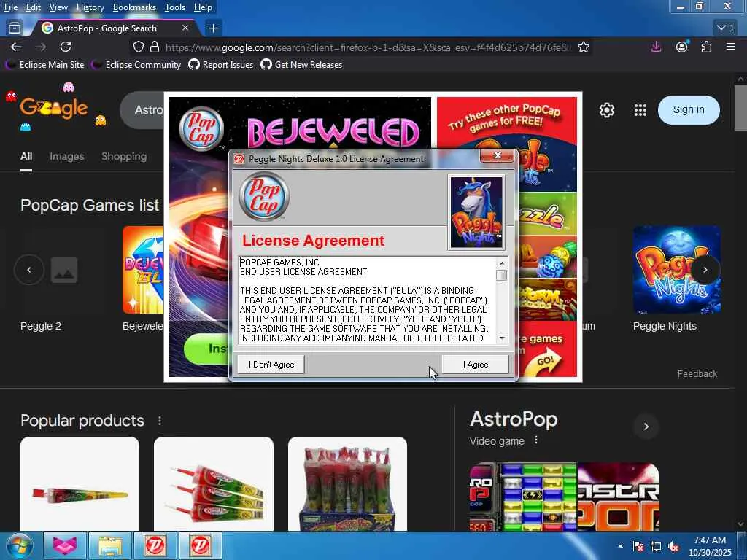Click the site security padlock icon

pyautogui.click(x=155, y=47)
